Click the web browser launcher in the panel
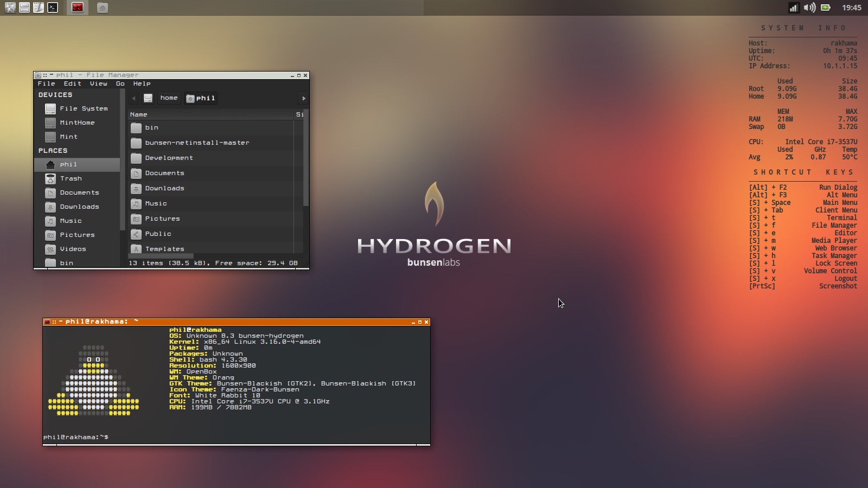The image size is (868, 488). 10,8
